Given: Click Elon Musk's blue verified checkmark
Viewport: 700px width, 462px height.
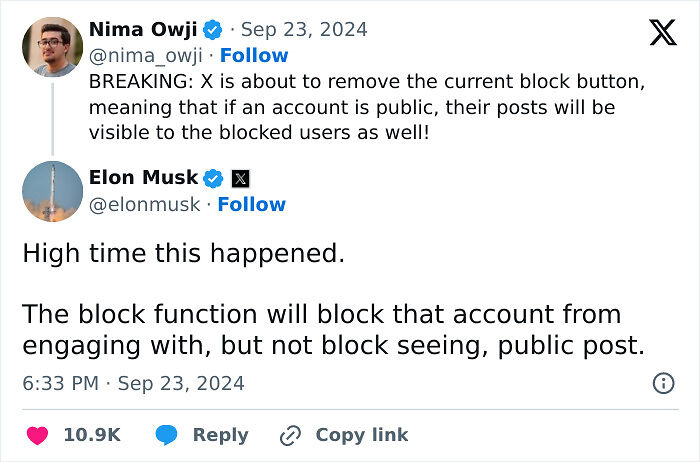Looking at the screenshot, I should click(x=213, y=178).
